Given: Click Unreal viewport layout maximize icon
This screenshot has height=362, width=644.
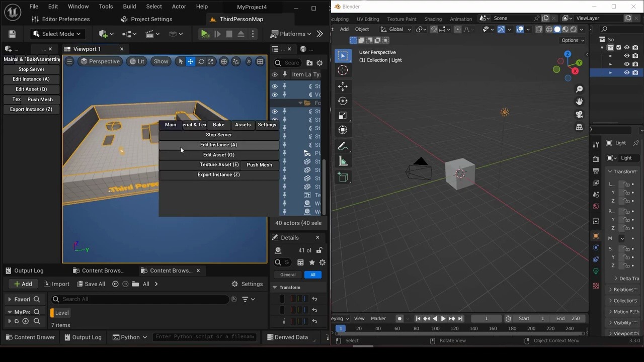Looking at the screenshot, I should coord(260,61).
